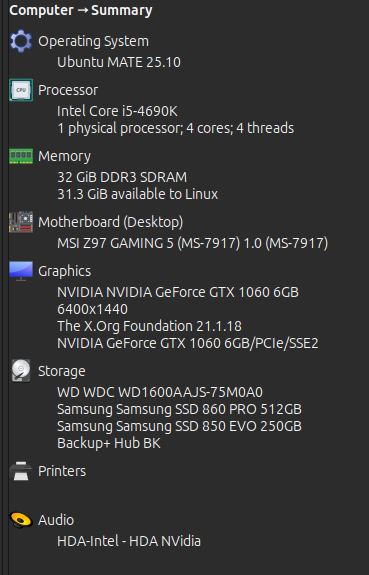Screen dimensions: 369x575
Task: Click the HDA-Intel - HDA NVidia entry
Action: point(129,541)
